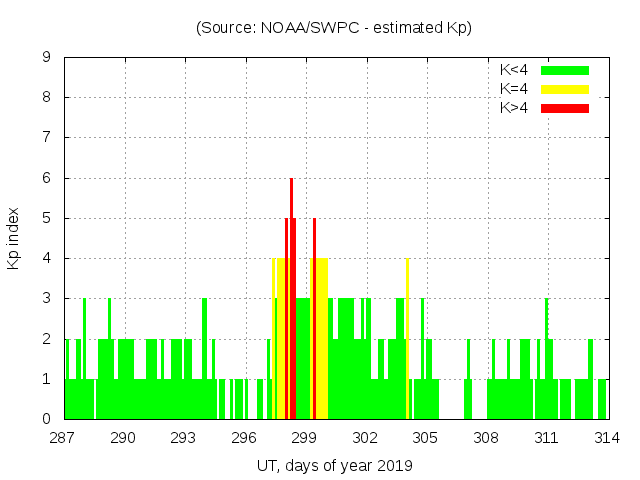Click the yellow K=4 legend swatch
The image size is (640, 480).
(564, 89)
